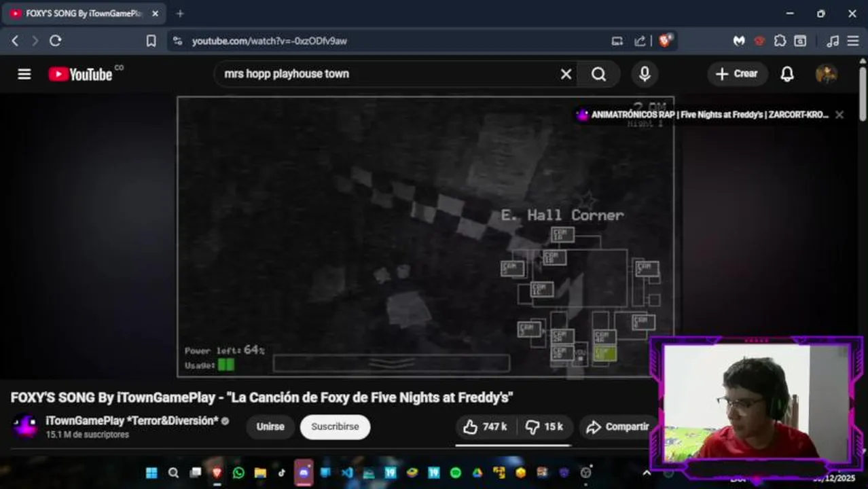This screenshot has height=489, width=868.
Task: Click the video player area
Action: click(426, 236)
